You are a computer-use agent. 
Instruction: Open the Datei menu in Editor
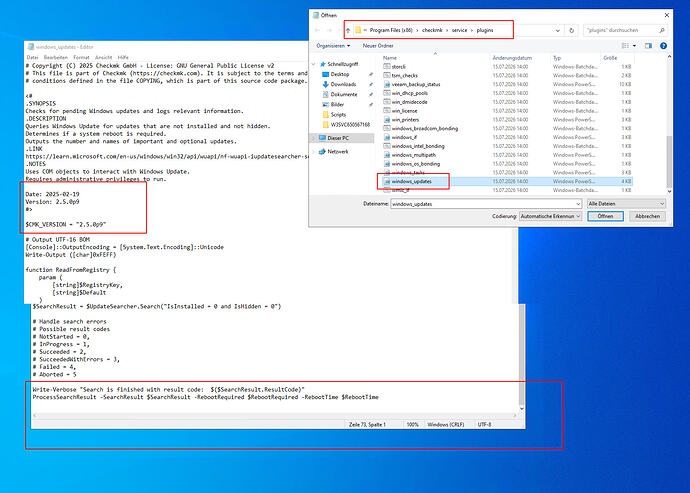(33, 57)
